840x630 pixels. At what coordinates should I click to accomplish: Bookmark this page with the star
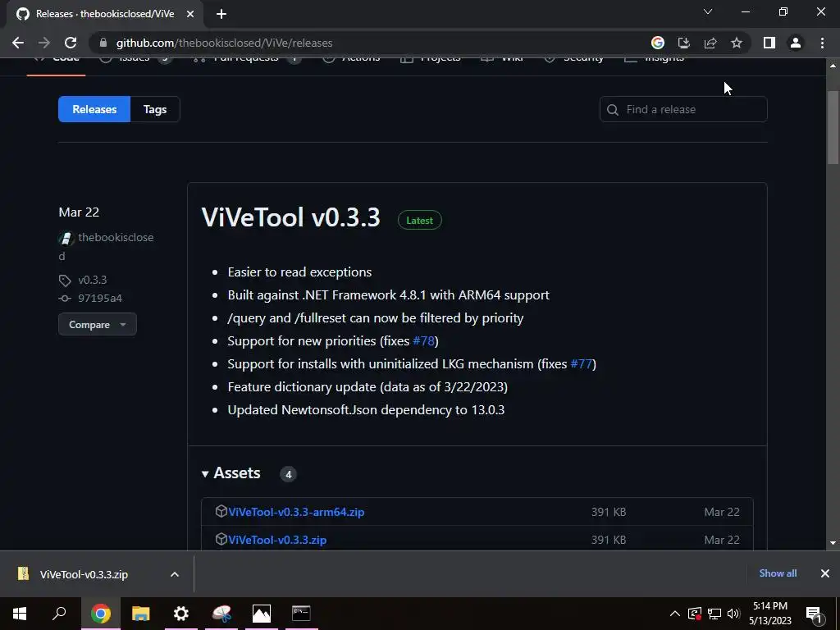[737, 43]
